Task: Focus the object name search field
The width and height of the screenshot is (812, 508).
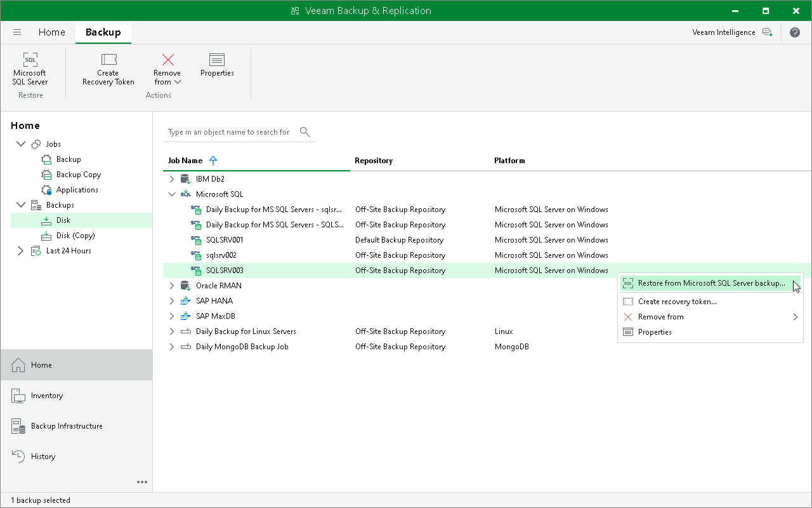Action: 229,132
